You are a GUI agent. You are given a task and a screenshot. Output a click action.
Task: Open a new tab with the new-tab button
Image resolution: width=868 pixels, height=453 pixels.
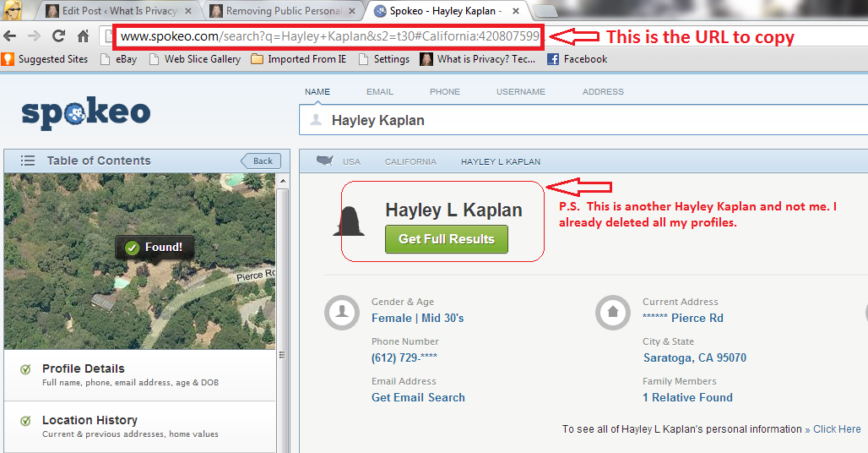click(545, 12)
